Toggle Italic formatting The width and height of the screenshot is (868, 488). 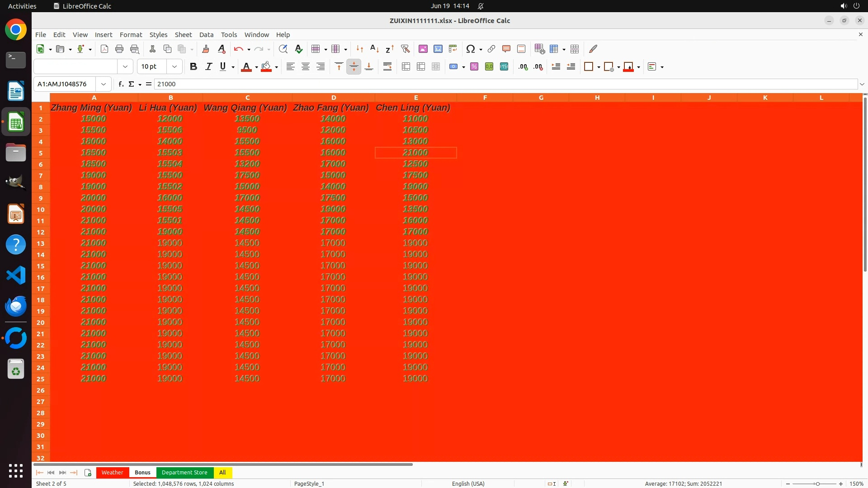[208, 67]
